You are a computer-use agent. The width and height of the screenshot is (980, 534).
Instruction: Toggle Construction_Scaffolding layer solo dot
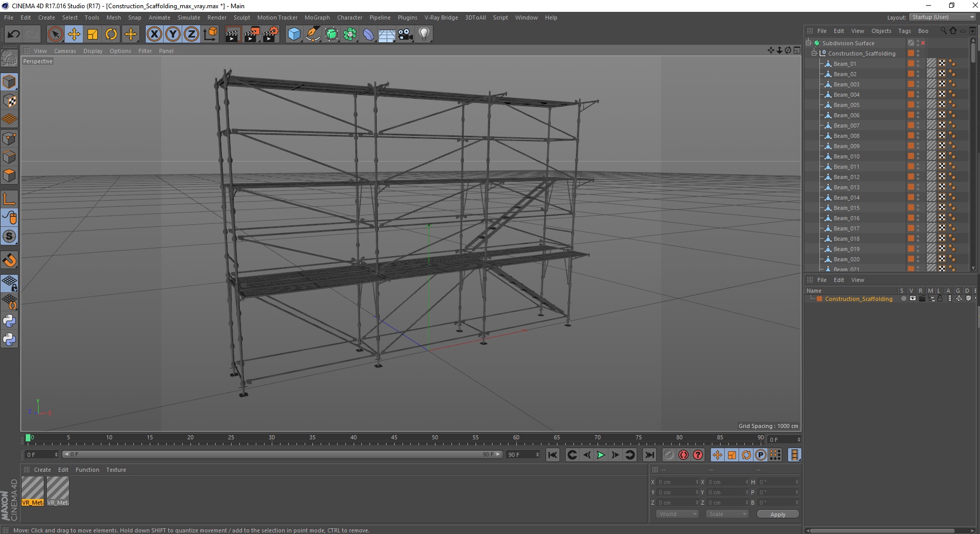point(903,299)
